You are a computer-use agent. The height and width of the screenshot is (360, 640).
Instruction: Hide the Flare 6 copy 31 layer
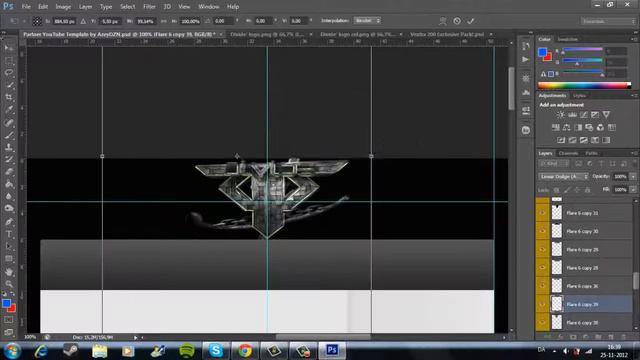(542, 213)
